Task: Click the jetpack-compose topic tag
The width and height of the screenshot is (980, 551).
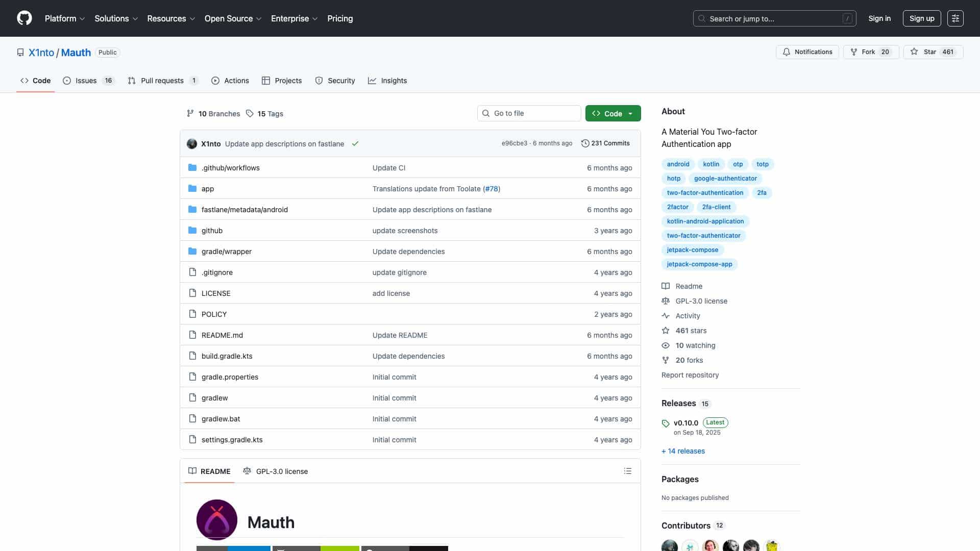Action: point(693,250)
